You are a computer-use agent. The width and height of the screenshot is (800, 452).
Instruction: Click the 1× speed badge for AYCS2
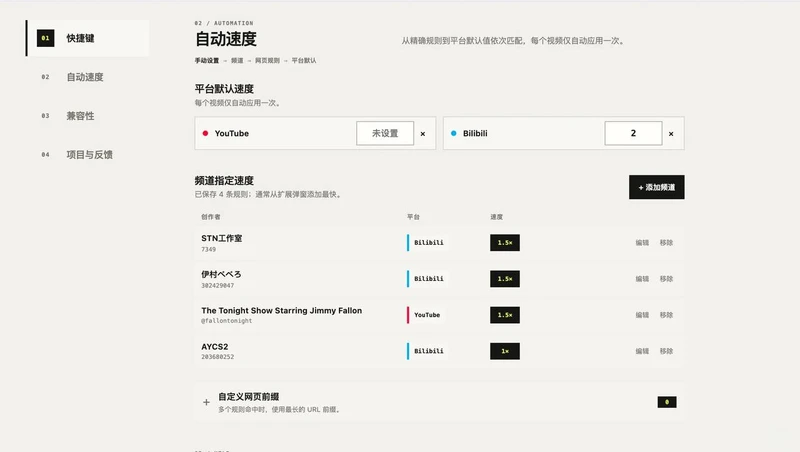[505, 351]
